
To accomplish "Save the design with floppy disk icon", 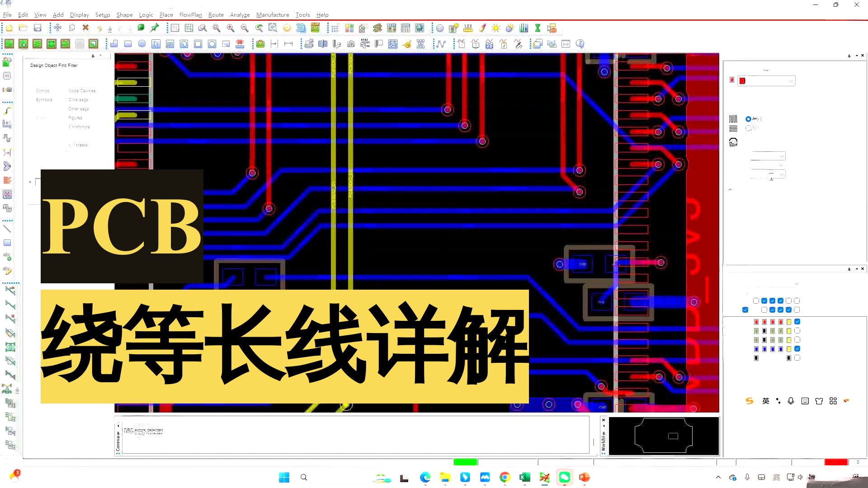I will (38, 28).
